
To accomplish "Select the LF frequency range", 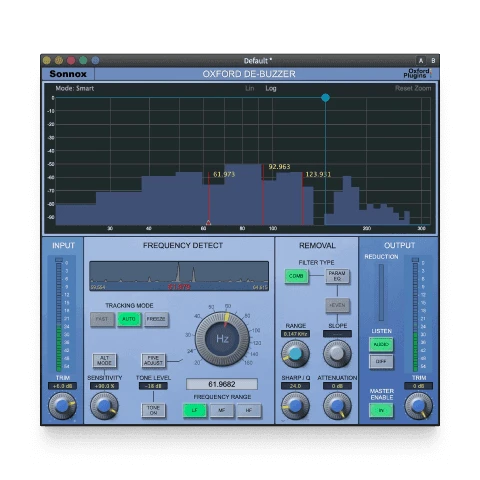I will (195, 410).
